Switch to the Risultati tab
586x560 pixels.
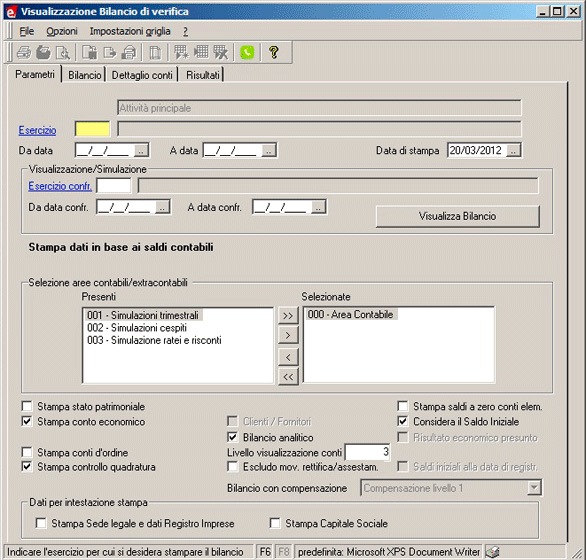[x=203, y=75]
